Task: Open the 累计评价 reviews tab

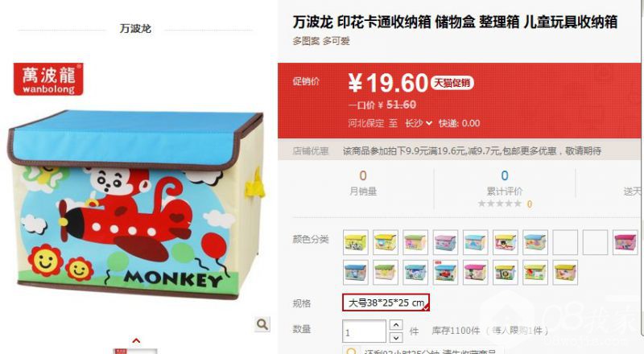Action: click(505, 191)
